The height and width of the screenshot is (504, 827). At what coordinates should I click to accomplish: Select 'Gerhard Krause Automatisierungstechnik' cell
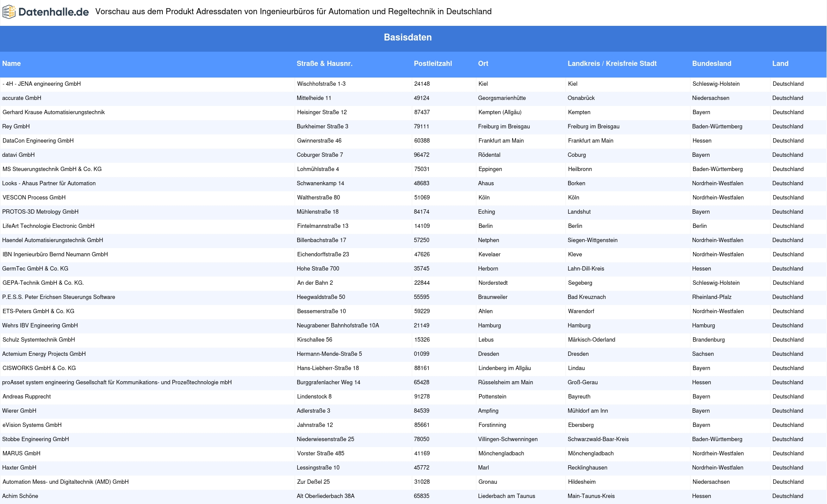click(x=54, y=112)
